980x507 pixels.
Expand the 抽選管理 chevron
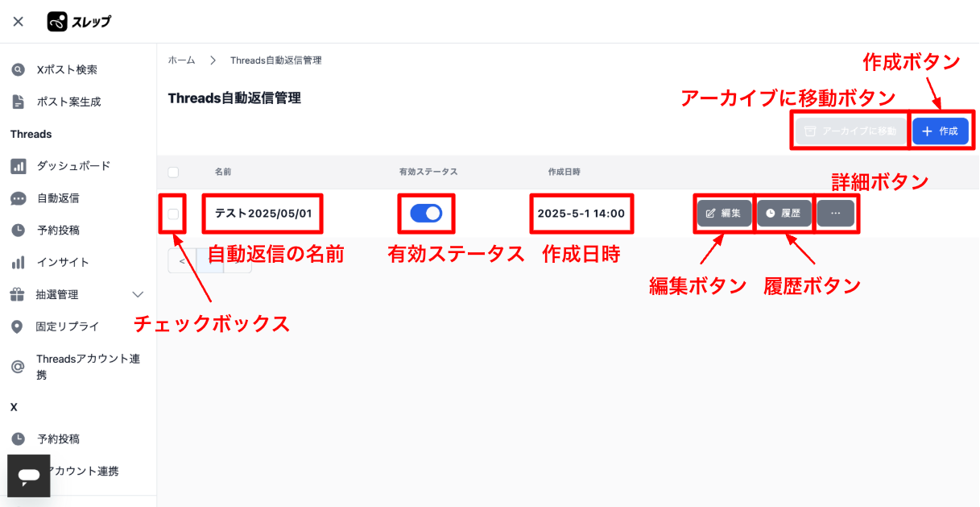click(x=138, y=294)
